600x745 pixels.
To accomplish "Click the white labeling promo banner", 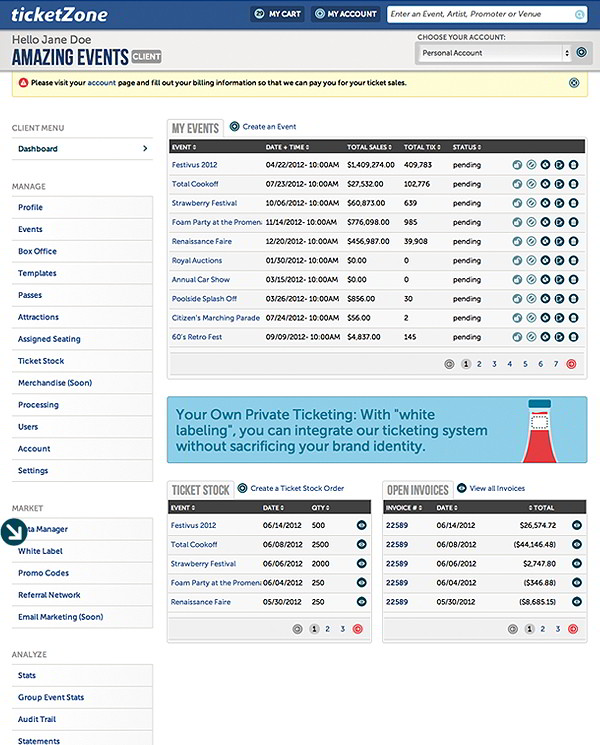I will pos(377,430).
